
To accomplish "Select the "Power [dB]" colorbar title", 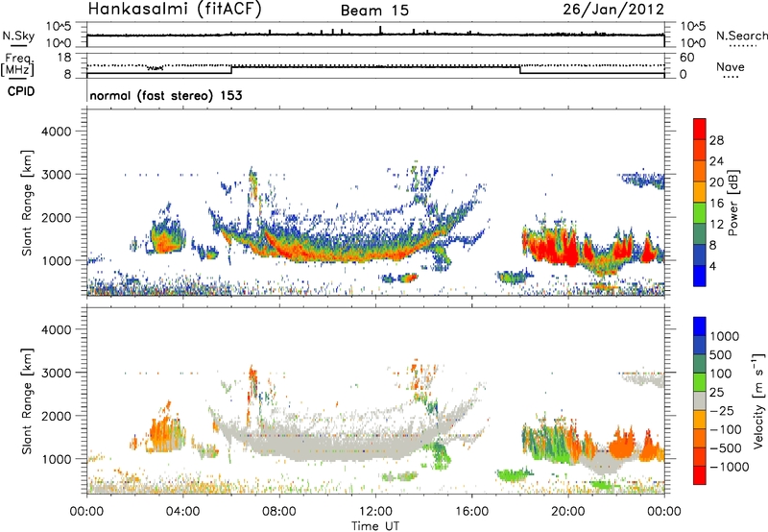I will [733, 203].
